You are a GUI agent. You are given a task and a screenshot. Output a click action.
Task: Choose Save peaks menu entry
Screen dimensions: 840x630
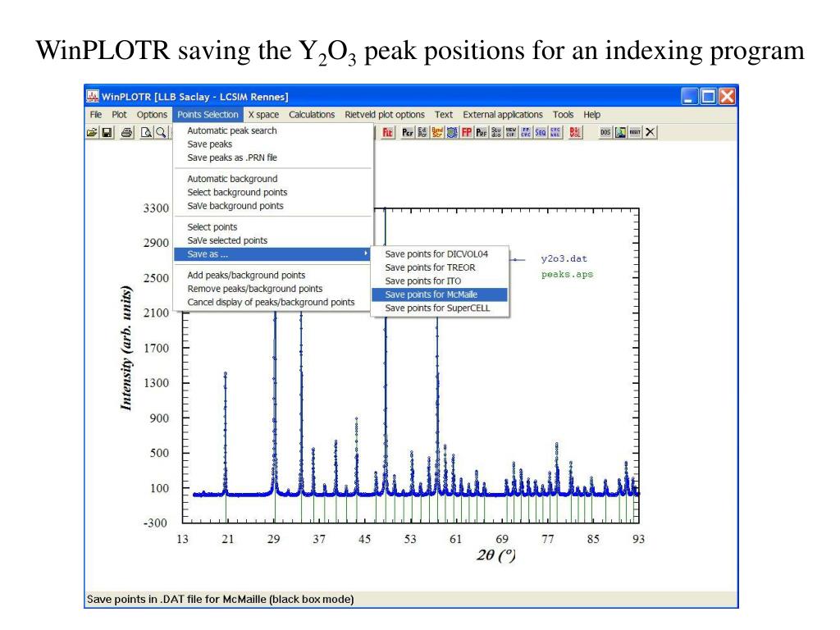tap(273, 144)
